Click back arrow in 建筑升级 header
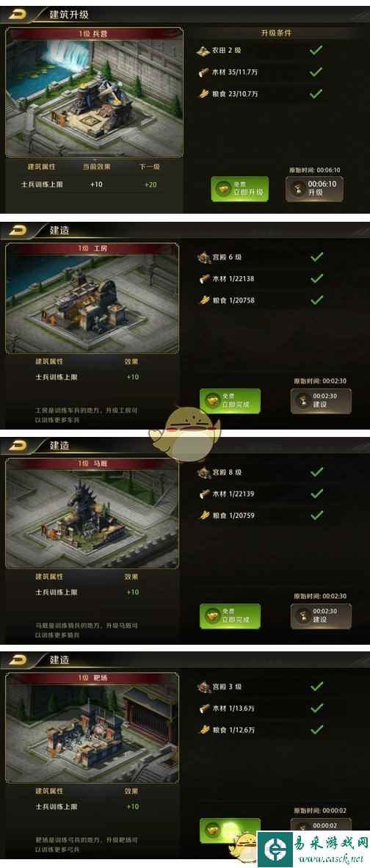Screen dimensions: 370x868 coord(19,15)
